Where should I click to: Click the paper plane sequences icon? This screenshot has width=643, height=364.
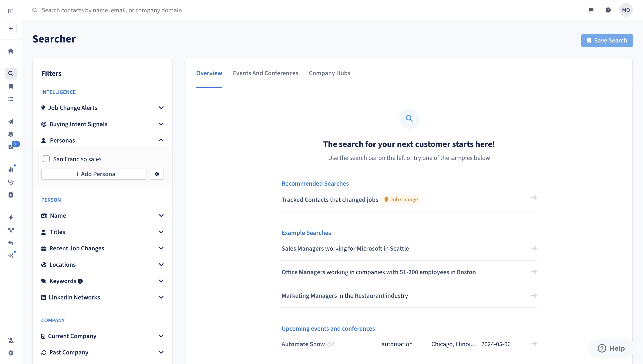point(11,121)
